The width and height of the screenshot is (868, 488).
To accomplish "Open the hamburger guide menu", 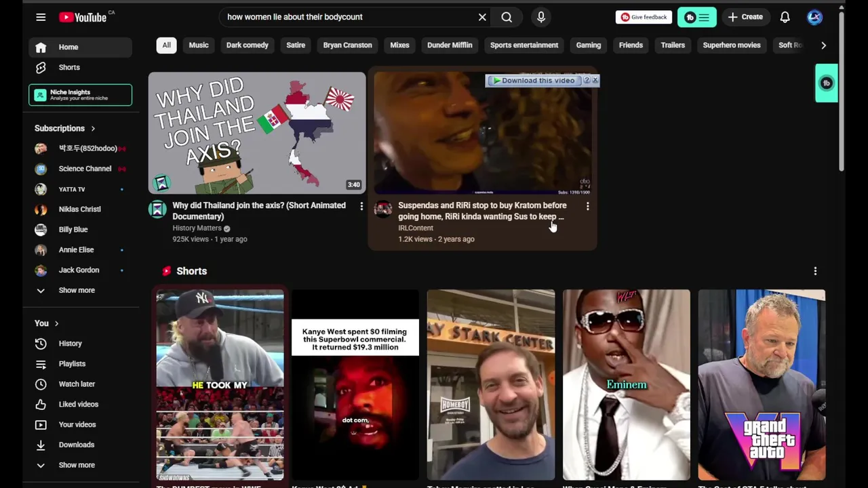I will point(41,17).
